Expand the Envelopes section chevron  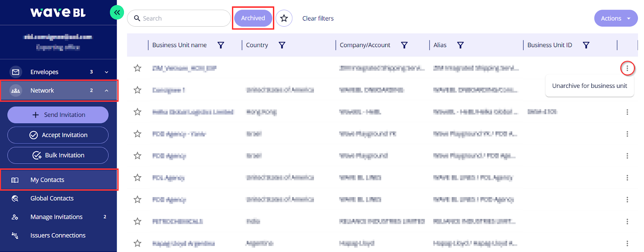(107, 72)
